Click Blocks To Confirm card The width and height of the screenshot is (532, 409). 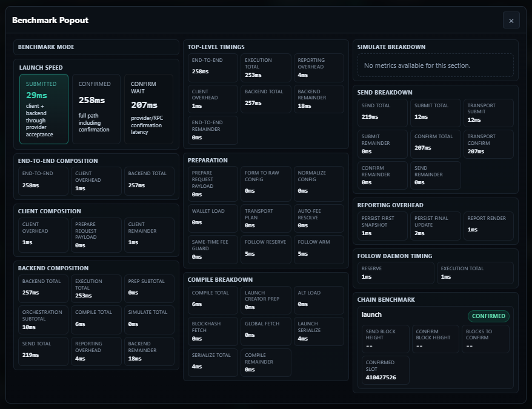click(x=485, y=339)
